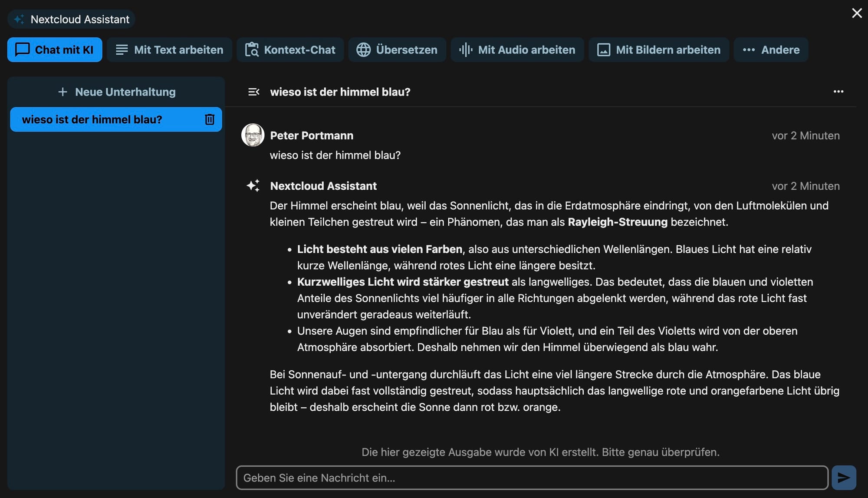Image resolution: width=868 pixels, height=498 pixels.
Task: Select the 'wieso ist der himmel blau?' conversation
Action: tap(92, 119)
